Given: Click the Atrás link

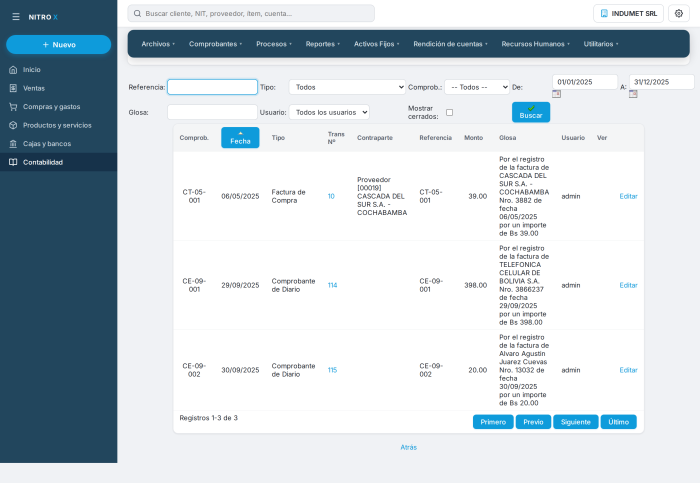Looking at the screenshot, I should click(x=408, y=447).
